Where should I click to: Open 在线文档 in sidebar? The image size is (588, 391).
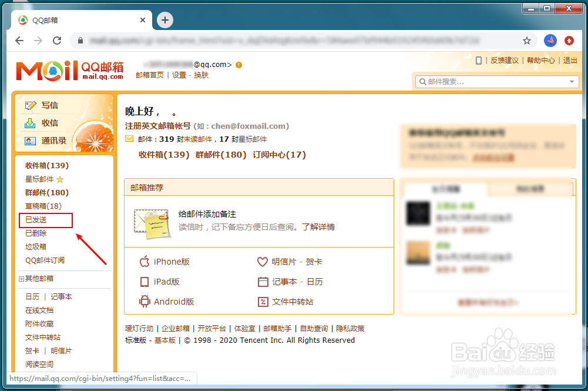click(x=39, y=310)
